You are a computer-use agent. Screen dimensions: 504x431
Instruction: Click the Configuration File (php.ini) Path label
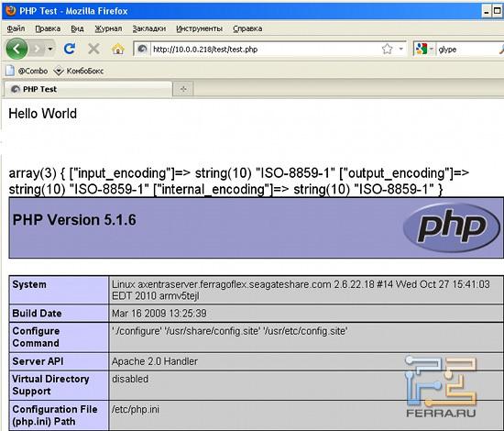[x=55, y=415]
